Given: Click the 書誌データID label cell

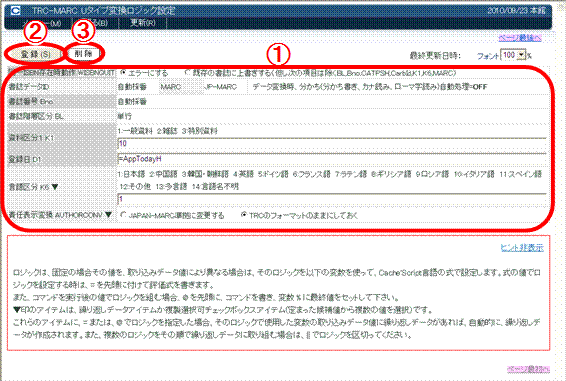Looking at the screenshot, I should click(x=61, y=87).
